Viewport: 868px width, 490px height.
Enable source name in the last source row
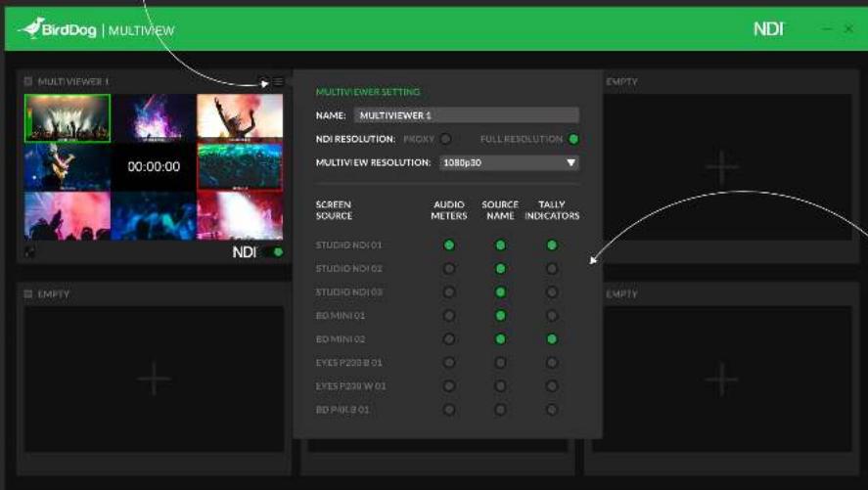(500, 410)
